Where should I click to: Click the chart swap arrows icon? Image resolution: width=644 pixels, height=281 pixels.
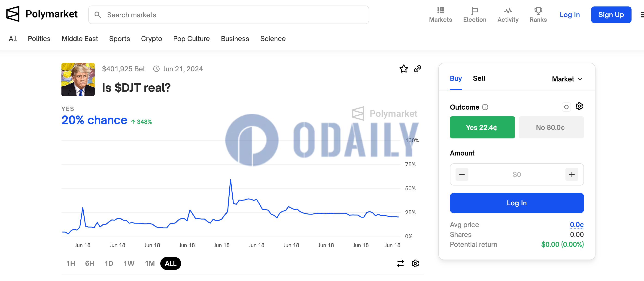tap(400, 263)
